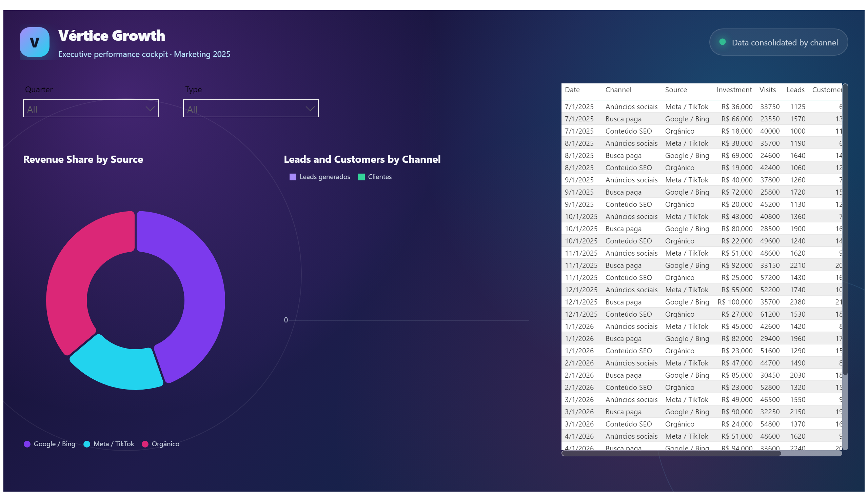The width and height of the screenshot is (868, 495).
Task: Sort table by Investment column header
Action: coord(734,90)
